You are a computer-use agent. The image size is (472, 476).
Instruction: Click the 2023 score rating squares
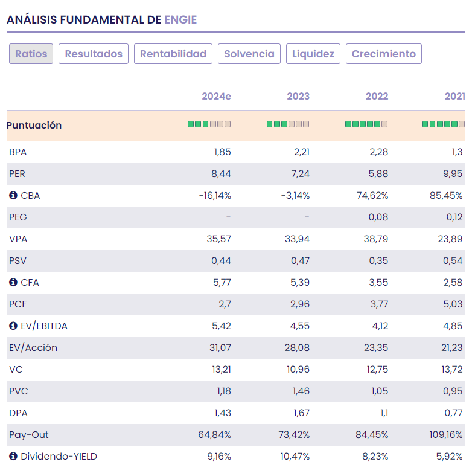click(288, 124)
